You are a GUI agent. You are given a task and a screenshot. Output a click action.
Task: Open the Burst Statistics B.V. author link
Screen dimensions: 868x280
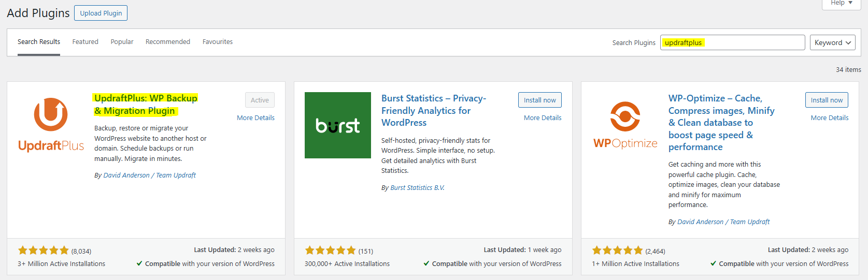pyautogui.click(x=417, y=188)
